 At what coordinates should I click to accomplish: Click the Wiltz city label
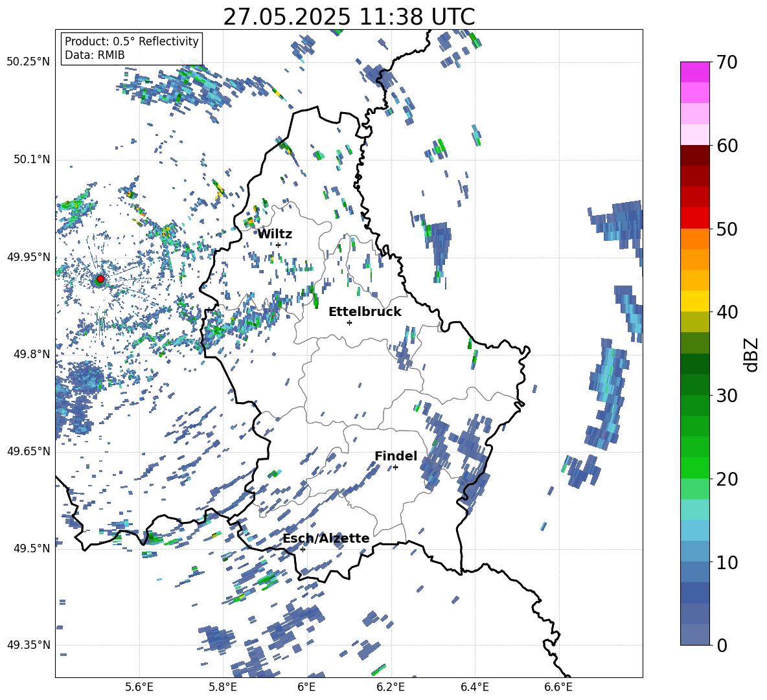click(x=275, y=234)
